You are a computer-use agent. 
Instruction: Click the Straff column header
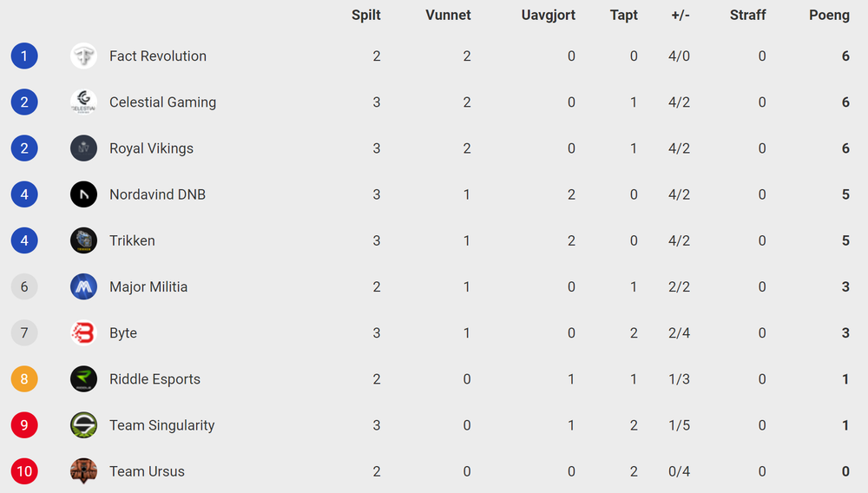(x=747, y=15)
